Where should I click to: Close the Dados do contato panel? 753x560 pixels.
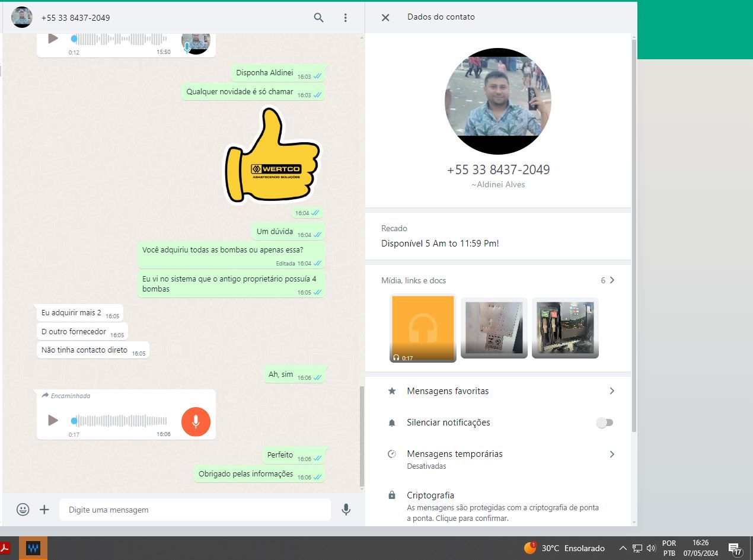[385, 18]
